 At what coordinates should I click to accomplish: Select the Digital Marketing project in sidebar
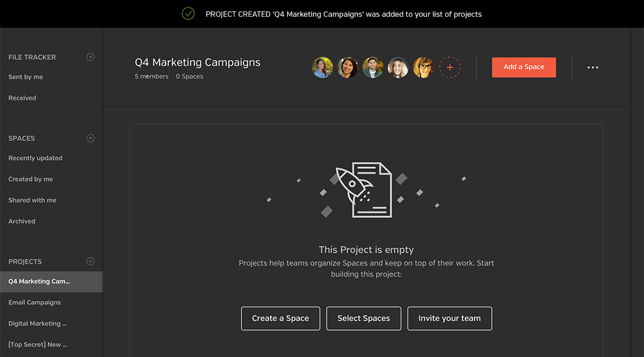pyautogui.click(x=37, y=323)
